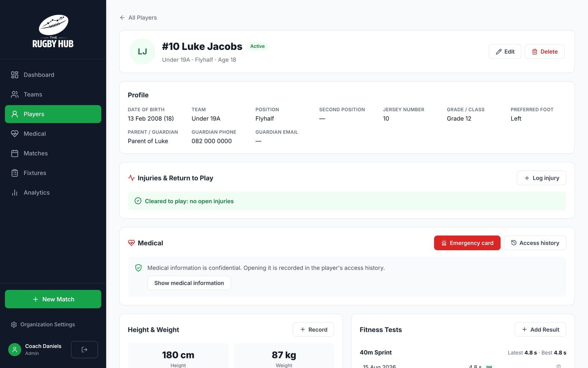588x368 pixels.
Task: Click the Teams people icon
Action: 15,94
